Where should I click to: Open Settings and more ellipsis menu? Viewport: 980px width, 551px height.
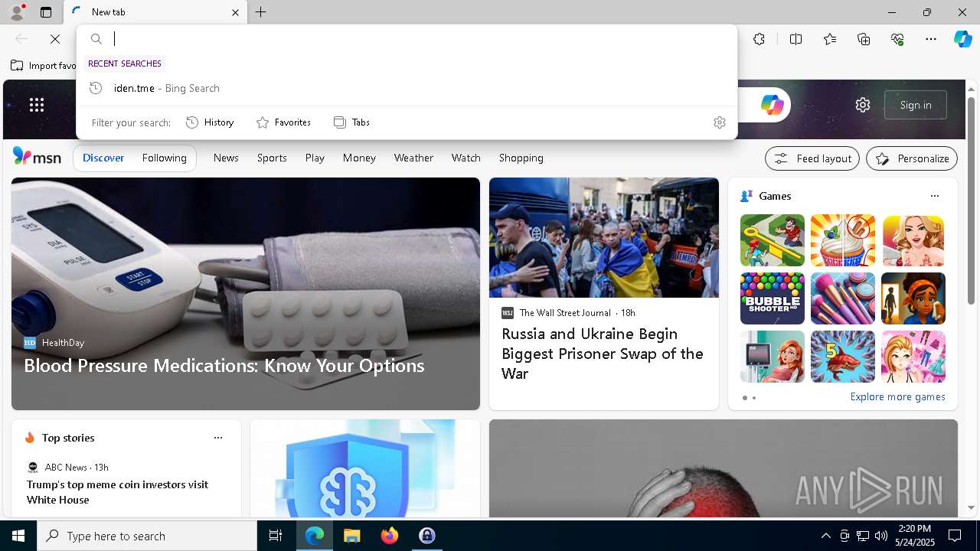click(931, 39)
